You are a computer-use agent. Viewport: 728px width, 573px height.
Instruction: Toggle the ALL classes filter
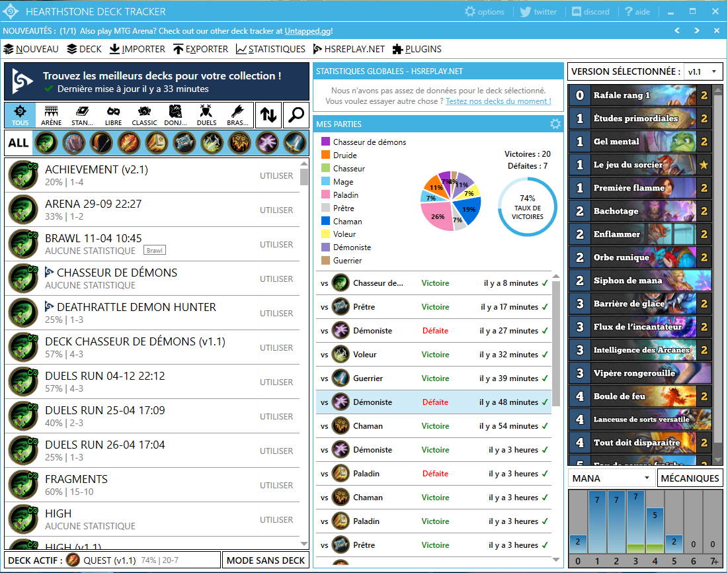tap(18, 143)
